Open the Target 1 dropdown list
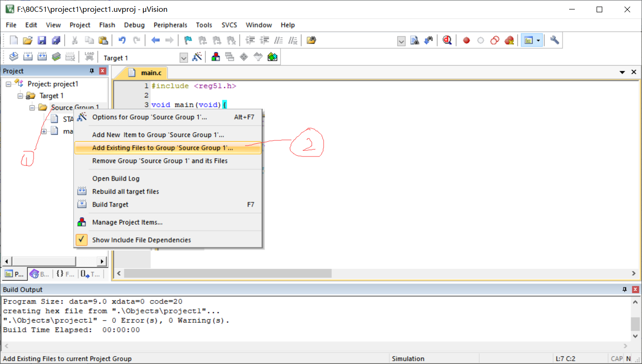Screen dimensions: 642x364 pos(184,58)
